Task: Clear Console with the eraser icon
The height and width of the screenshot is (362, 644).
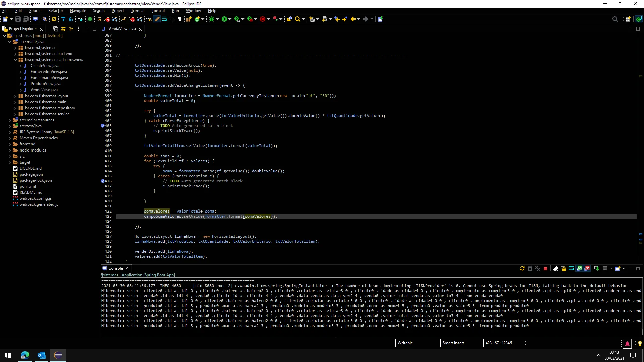Action: click(x=556, y=269)
